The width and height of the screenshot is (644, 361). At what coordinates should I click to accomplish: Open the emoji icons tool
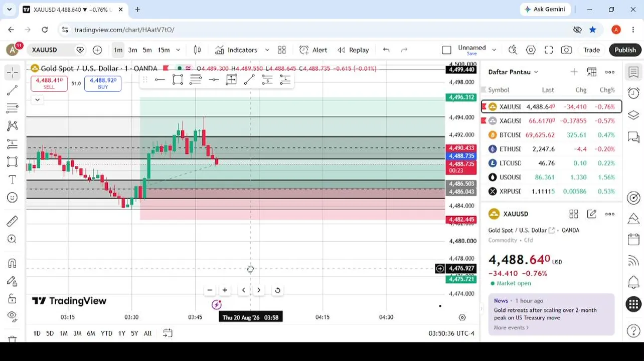pos(13,198)
